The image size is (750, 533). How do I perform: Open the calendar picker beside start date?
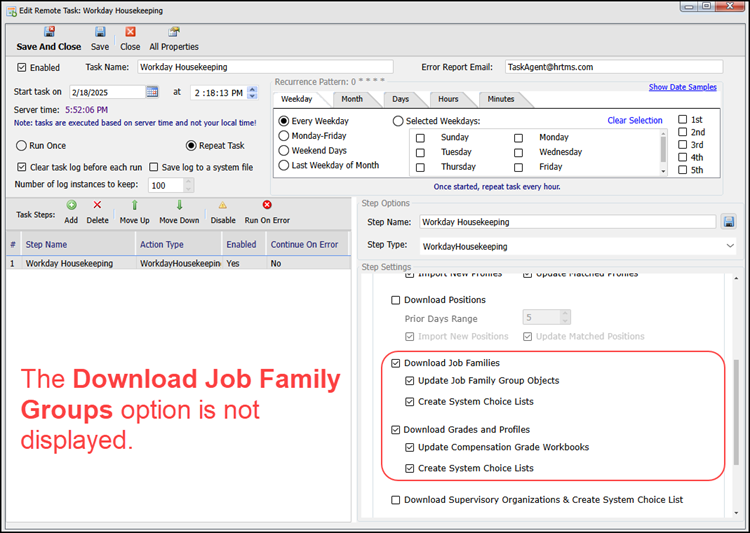tap(152, 92)
